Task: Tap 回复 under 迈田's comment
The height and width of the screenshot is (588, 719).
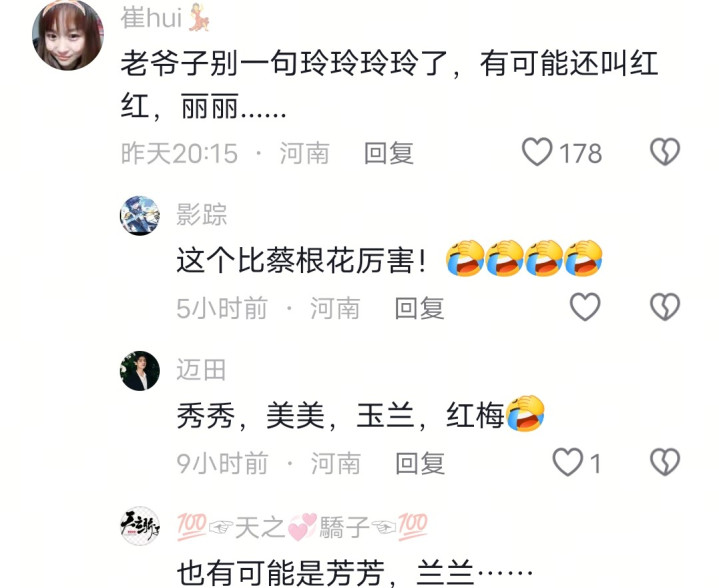Action: [420, 463]
